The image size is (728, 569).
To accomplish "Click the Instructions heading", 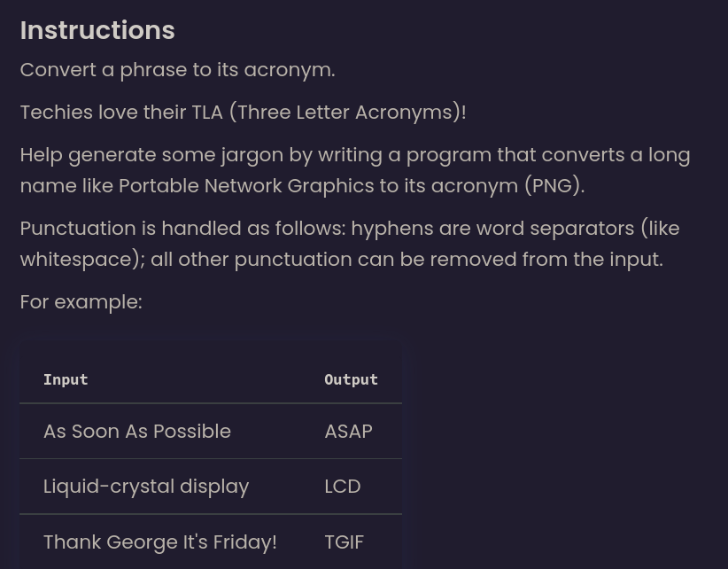I will (97, 30).
